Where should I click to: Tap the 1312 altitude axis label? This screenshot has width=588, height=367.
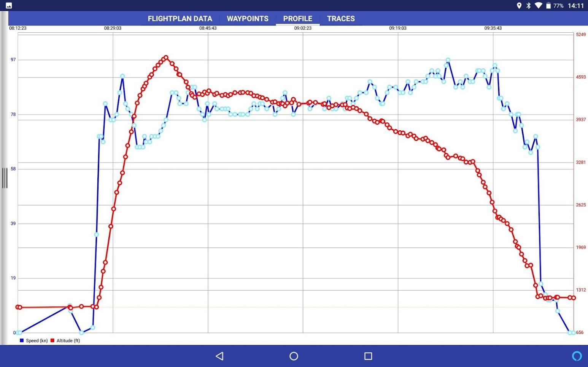581,290
